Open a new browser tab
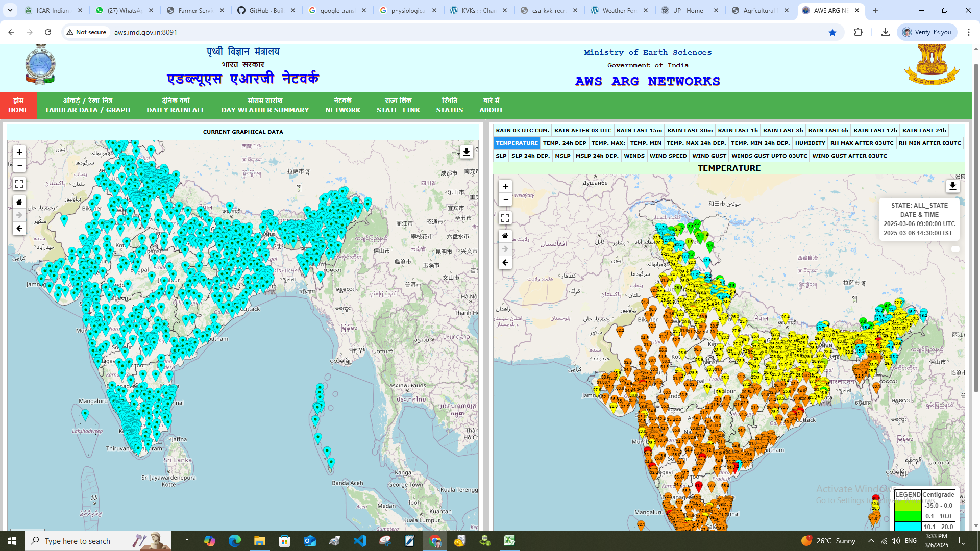Image resolution: width=980 pixels, height=551 pixels. pos(875,10)
